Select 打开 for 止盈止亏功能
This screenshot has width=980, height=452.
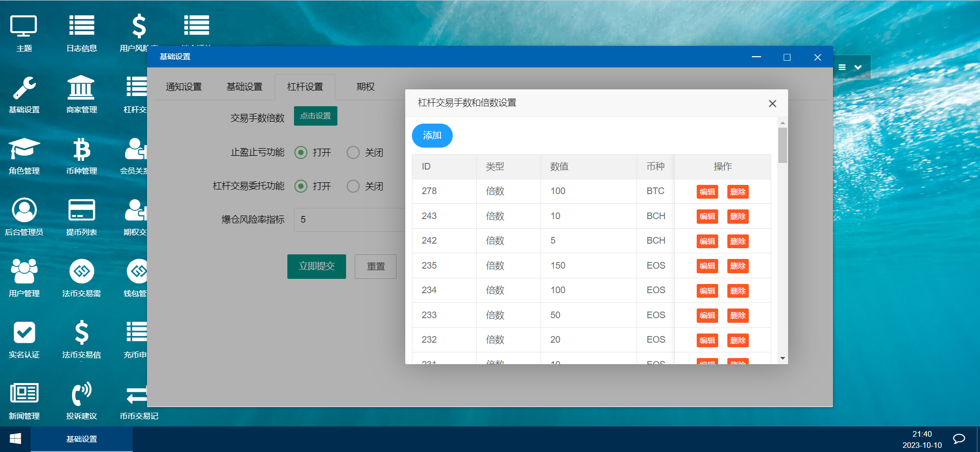301,153
